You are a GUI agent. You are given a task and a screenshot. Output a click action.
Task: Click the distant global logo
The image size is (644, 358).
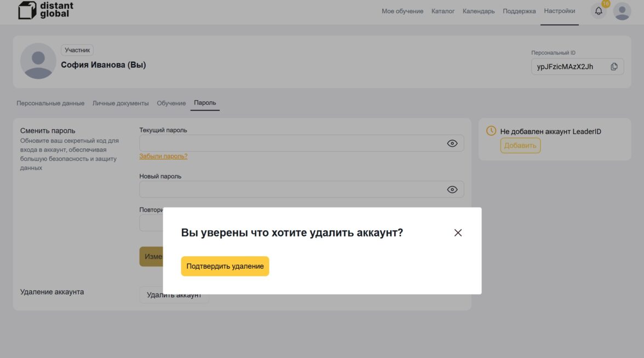(45, 10)
